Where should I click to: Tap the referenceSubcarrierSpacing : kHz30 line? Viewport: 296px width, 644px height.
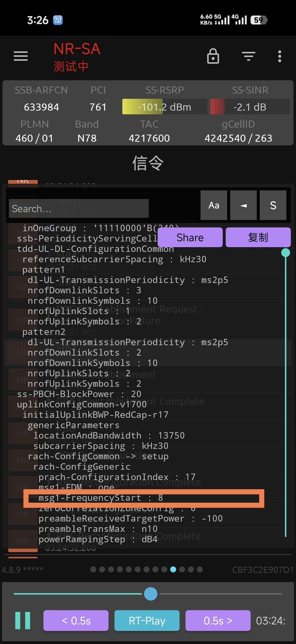point(114,259)
